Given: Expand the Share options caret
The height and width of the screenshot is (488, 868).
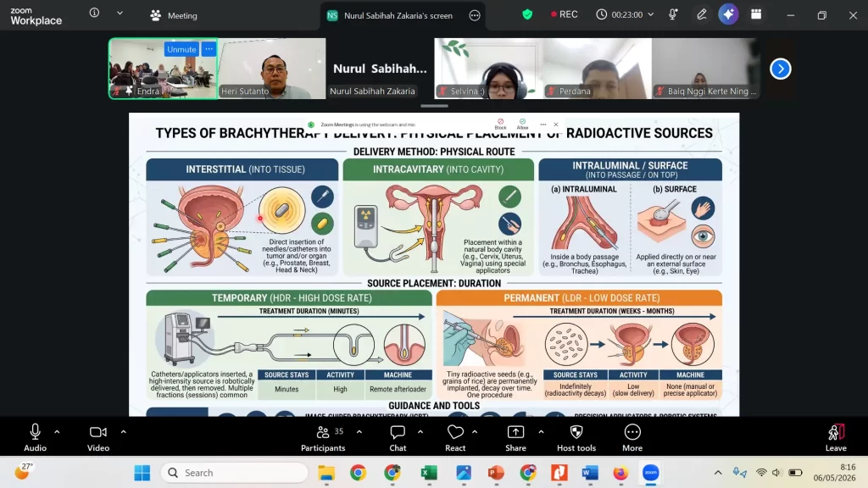Looking at the screenshot, I should [541, 432].
